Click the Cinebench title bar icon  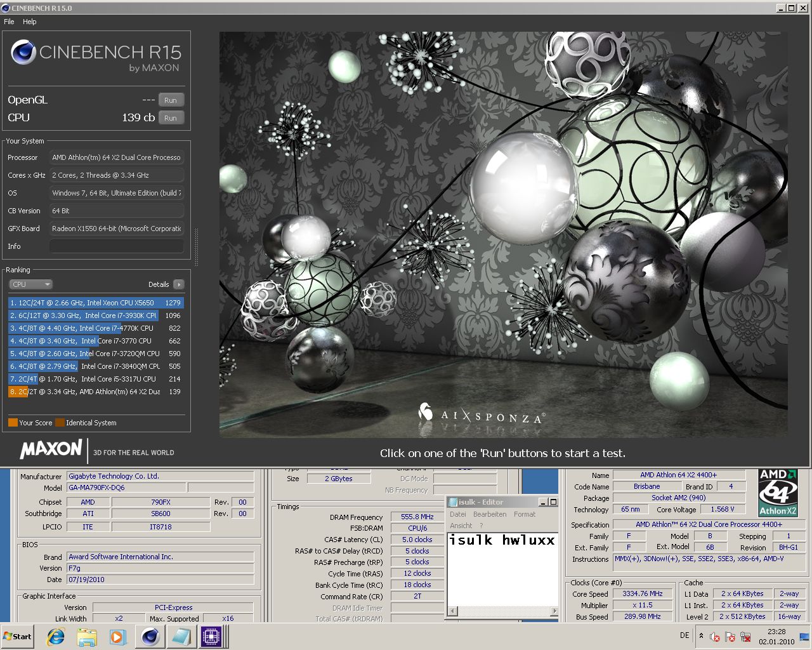click(6, 8)
